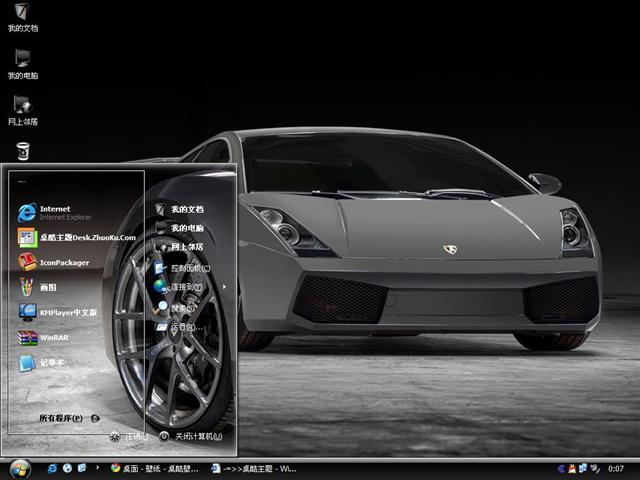Expand the quick launch overflow chevron
The height and width of the screenshot is (480, 640).
click(x=98, y=467)
